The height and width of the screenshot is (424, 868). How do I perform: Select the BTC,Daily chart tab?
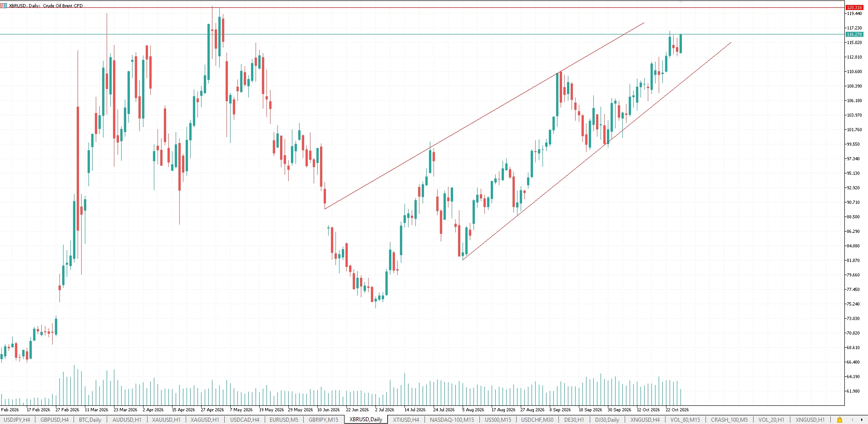[90, 420]
